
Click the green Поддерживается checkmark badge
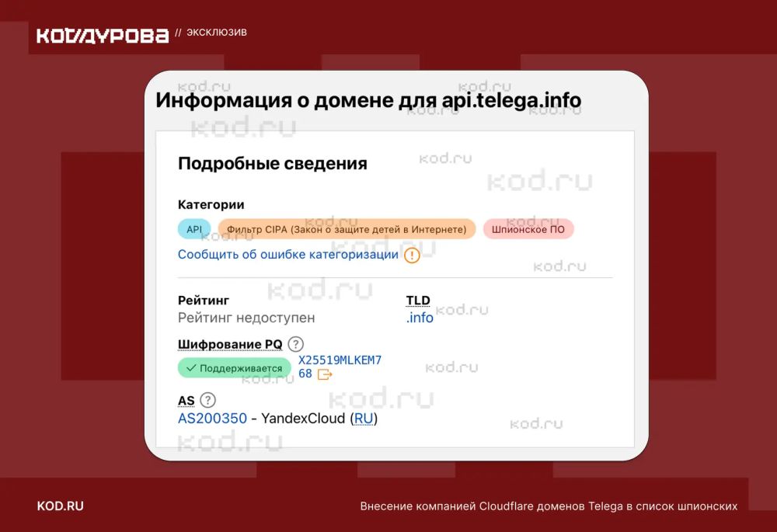[234, 367]
